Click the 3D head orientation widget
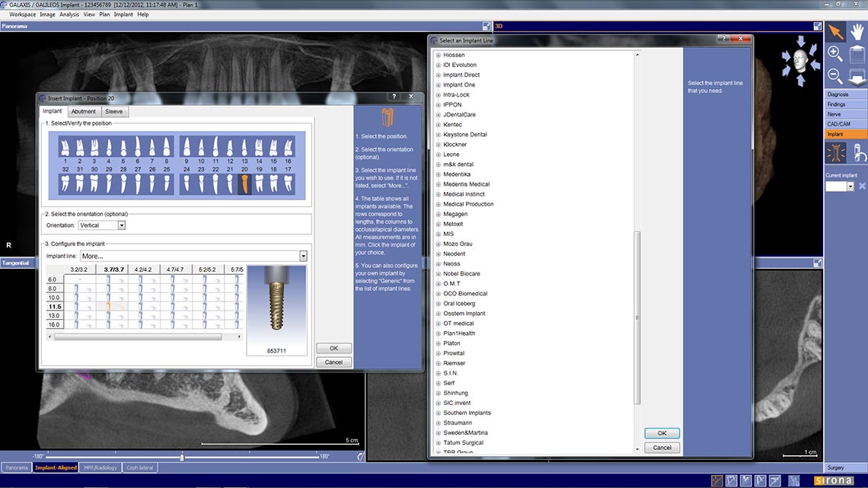 (800, 59)
